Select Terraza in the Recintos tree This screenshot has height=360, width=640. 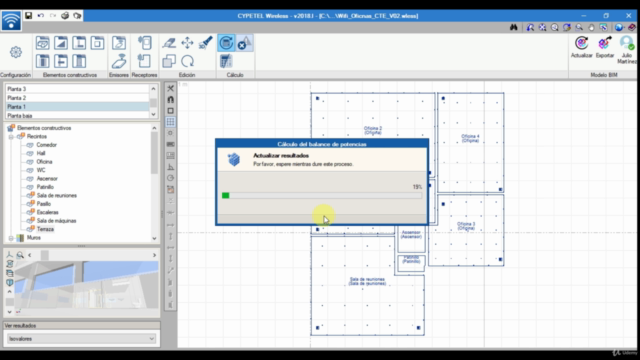pyautogui.click(x=45, y=229)
